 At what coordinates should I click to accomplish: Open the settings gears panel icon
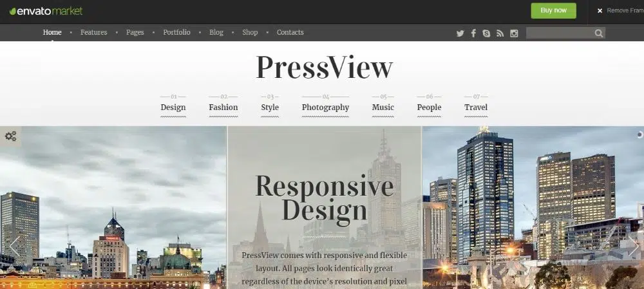click(10, 136)
